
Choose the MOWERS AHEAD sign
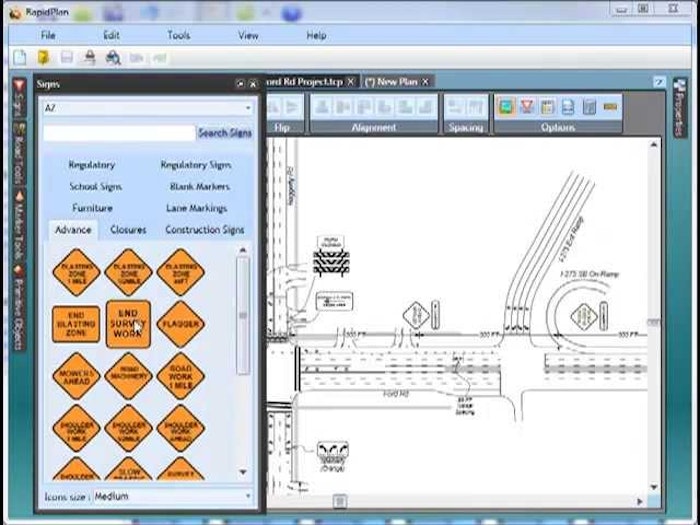(76, 376)
